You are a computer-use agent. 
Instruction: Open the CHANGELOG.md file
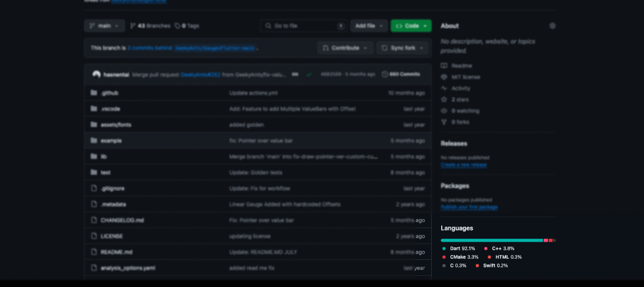click(122, 221)
